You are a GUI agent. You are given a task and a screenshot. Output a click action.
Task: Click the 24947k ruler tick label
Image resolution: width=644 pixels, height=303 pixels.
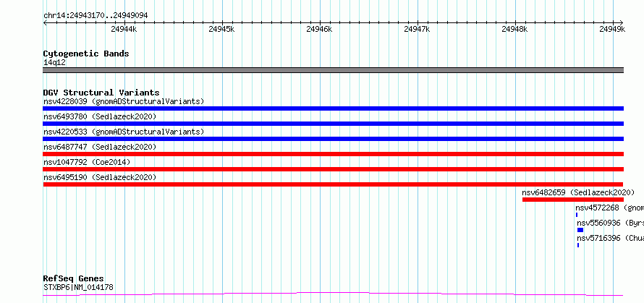pos(417,29)
